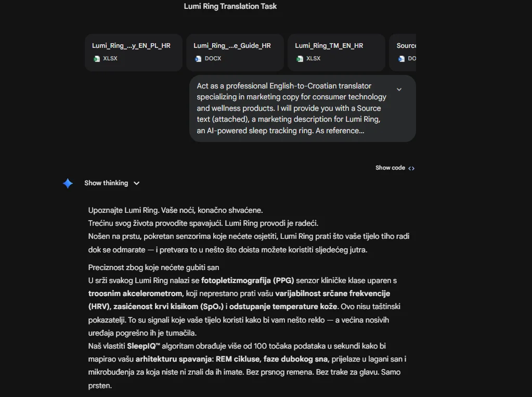Click the Show thinking label
Image resolution: width=532 pixels, height=397 pixels.
click(106, 183)
